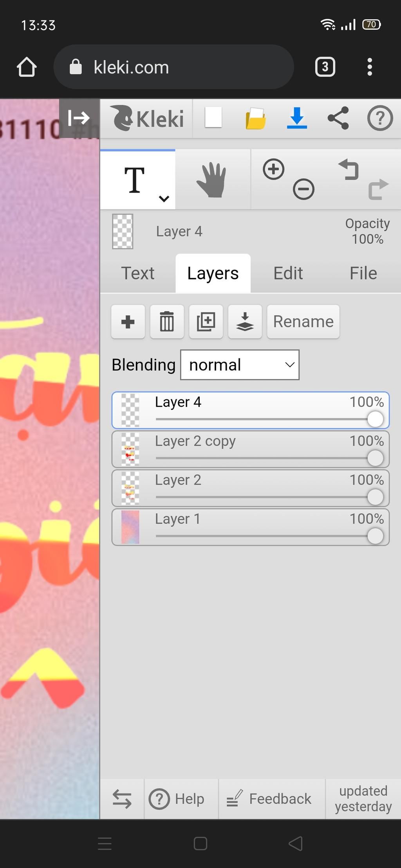Open the Blending mode dropdown
Viewport: 401px width, 868px height.
240,365
